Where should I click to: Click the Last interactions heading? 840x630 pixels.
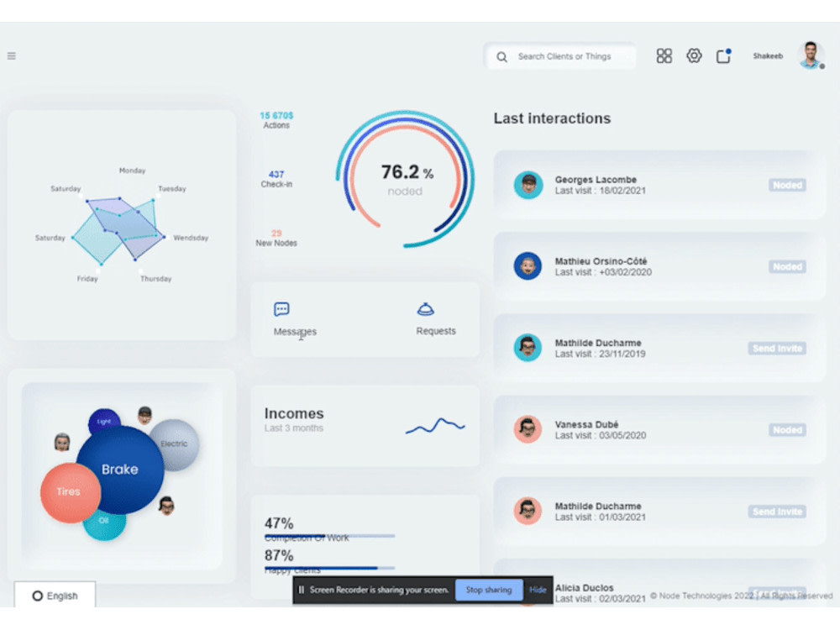pyautogui.click(x=553, y=118)
